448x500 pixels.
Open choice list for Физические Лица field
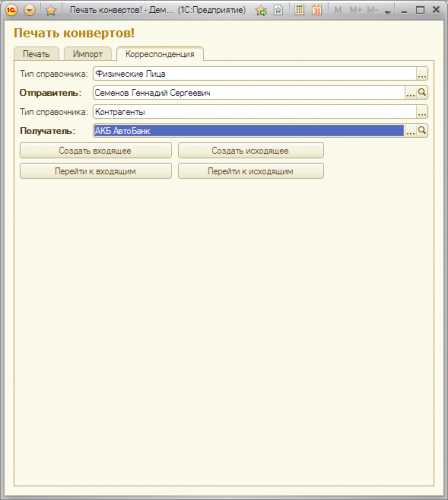[x=422, y=74]
